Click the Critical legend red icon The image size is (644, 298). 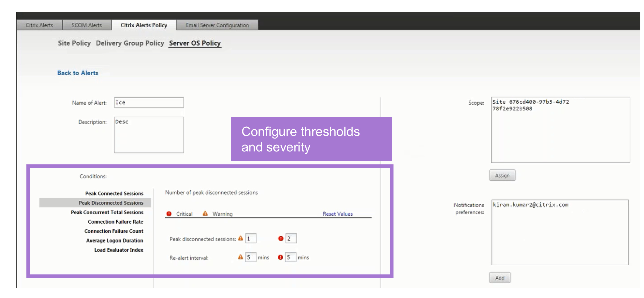(x=169, y=214)
